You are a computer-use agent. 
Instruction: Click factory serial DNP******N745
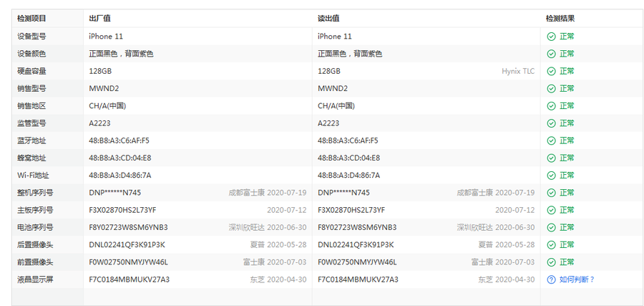click(x=115, y=193)
